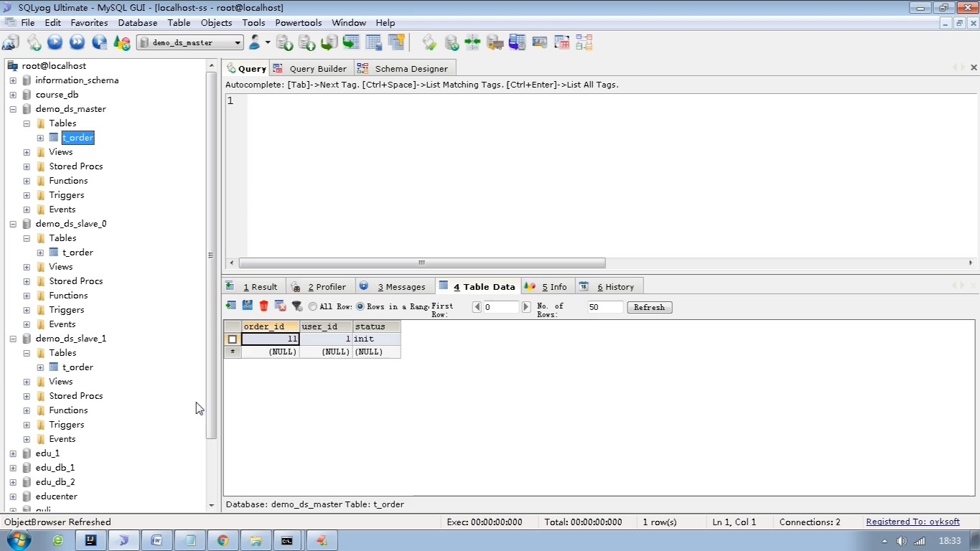Screen dimensions: 980x551
Task: Click the Word icon in the taskbar
Action: 157,540
